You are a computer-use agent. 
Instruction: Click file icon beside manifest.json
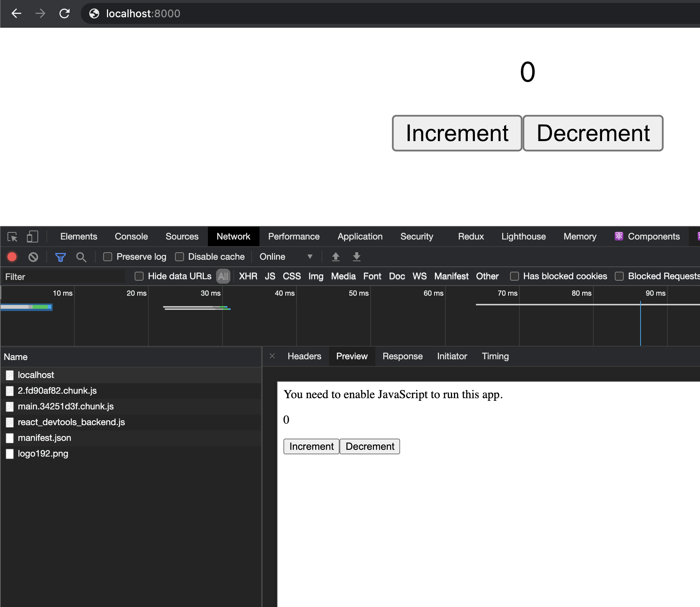click(10, 438)
